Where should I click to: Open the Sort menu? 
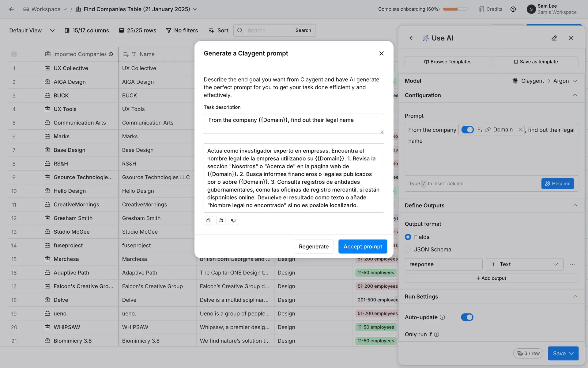coord(218,30)
